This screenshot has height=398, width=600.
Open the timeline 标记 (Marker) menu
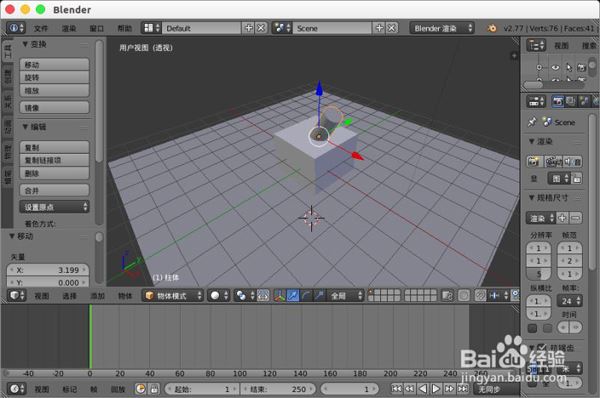click(x=69, y=389)
